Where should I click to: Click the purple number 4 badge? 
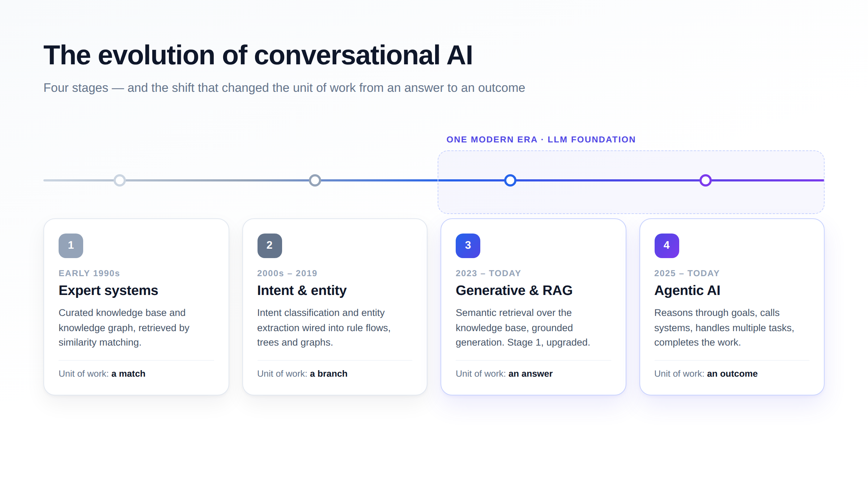click(667, 245)
